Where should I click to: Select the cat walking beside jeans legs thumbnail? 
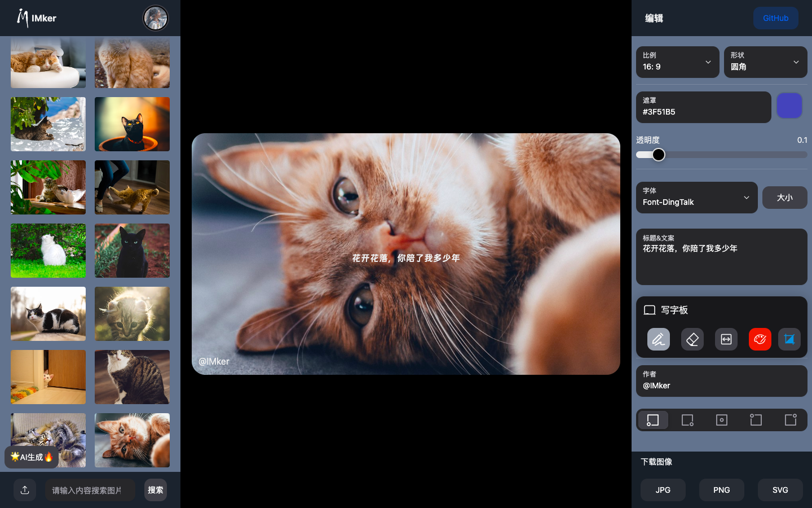(132, 187)
